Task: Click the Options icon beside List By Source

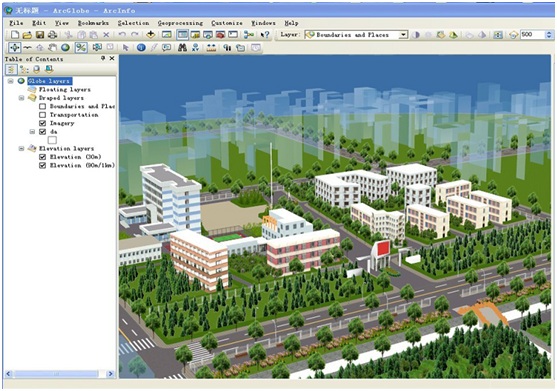Action: (x=37, y=69)
